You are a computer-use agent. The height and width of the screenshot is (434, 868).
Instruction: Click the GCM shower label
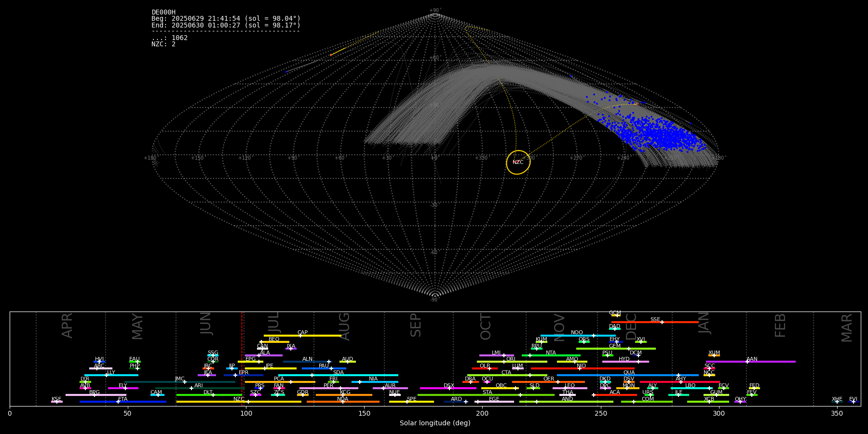point(615,312)
